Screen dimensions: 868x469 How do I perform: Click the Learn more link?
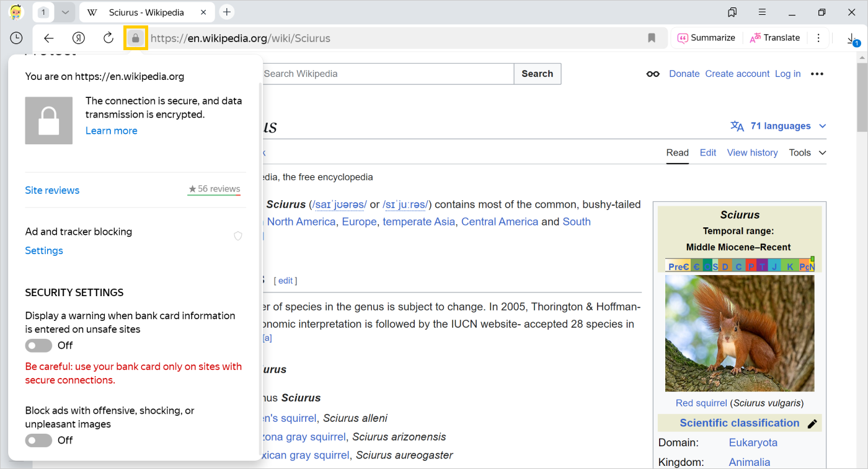click(112, 131)
